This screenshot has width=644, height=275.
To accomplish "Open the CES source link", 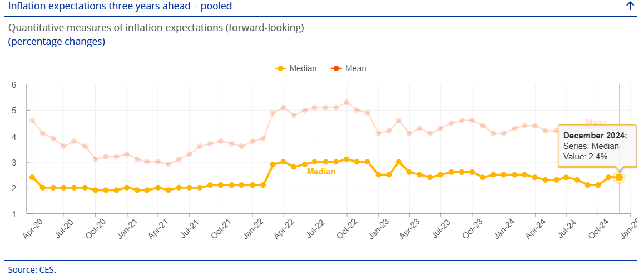I will pos(47,270).
